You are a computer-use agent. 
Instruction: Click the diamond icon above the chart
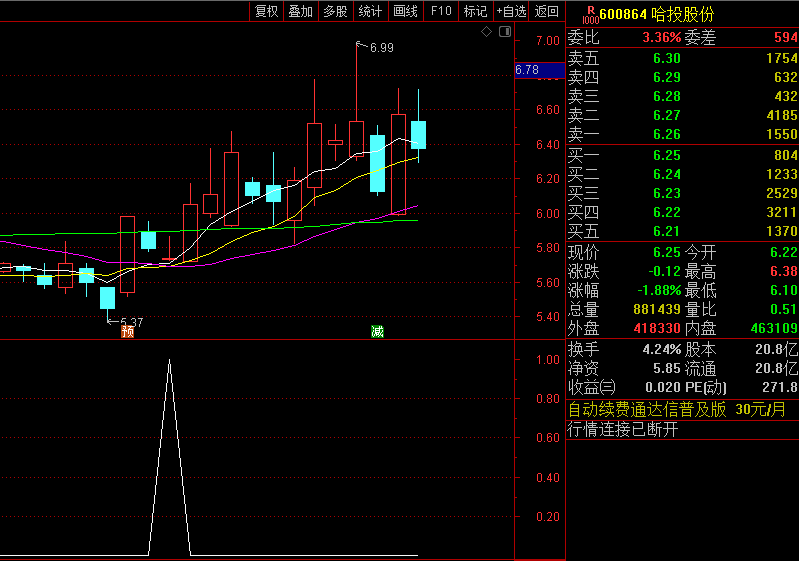487,32
